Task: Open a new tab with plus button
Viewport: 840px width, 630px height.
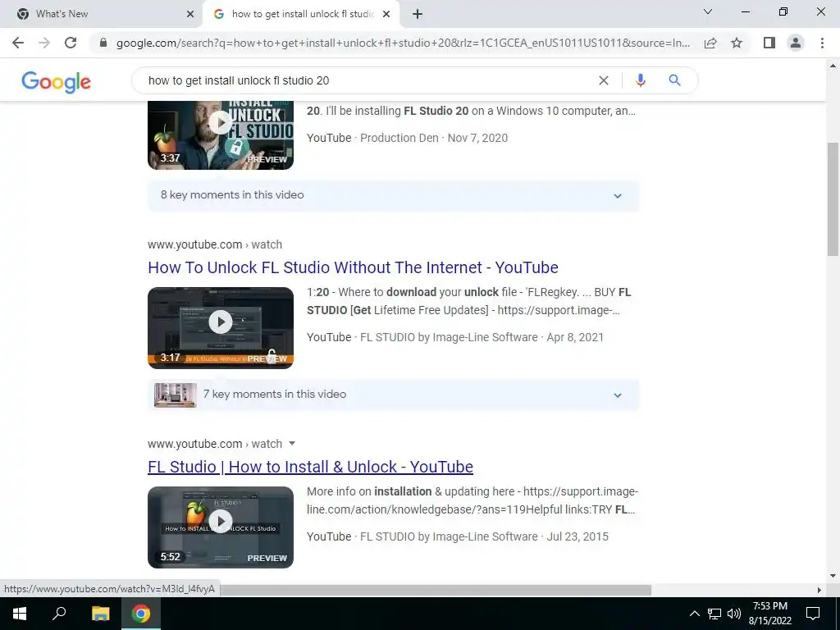Action: point(418,14)
